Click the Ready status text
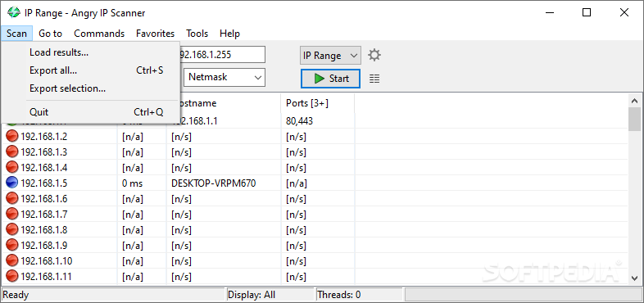Image resolution: width=644 pixels, height=303 pixels. 16,295
